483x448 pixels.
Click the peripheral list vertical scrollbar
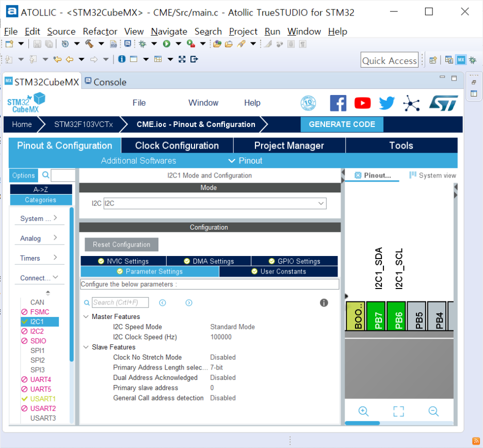click(71, 284)
